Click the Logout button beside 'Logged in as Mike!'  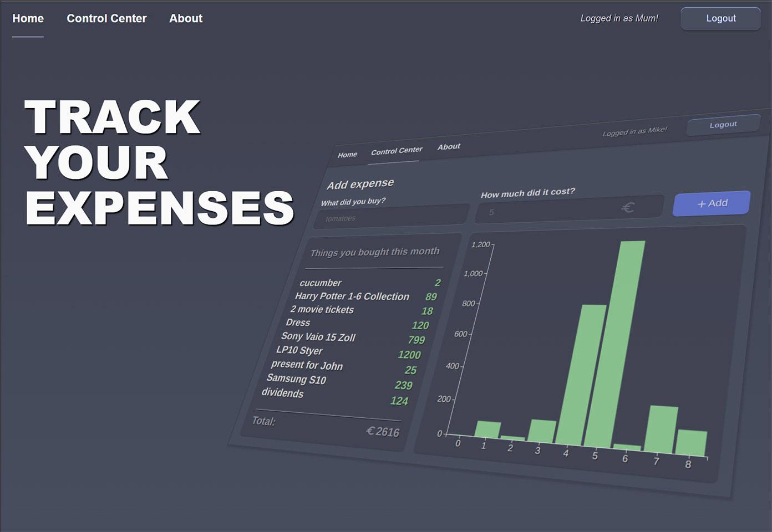coord(723,125)
